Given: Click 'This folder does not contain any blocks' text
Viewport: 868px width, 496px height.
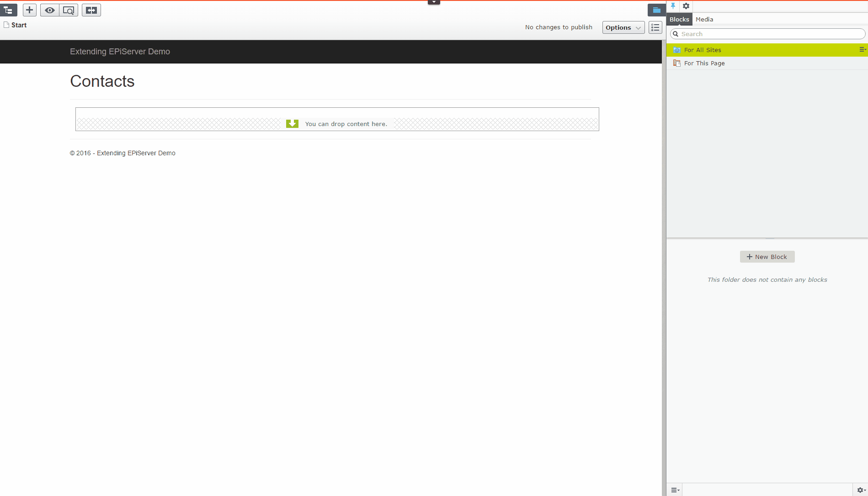Looking at the screenshot, I should click(x=767, y=280).
